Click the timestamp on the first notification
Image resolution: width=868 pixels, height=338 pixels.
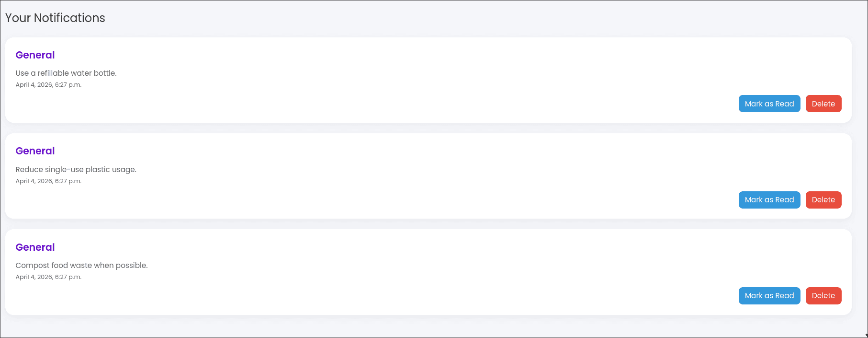pos(48,84)
